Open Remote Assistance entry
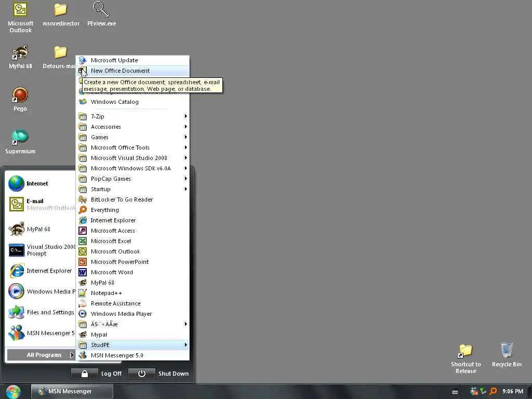Image resolution: width=532 pixels, height=399 pixels. 132,303
